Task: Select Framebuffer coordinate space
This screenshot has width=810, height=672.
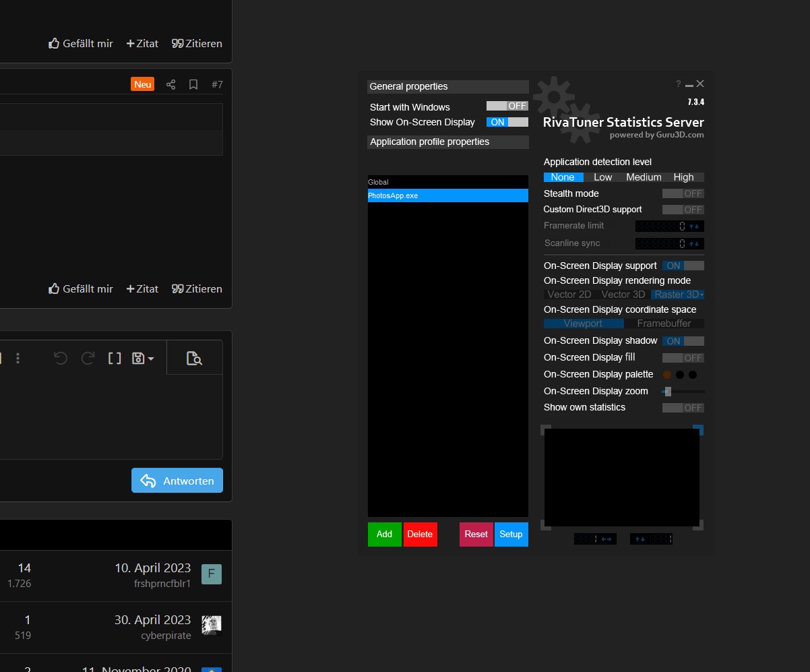Action: pyautogui.click(x=664, y=324)
